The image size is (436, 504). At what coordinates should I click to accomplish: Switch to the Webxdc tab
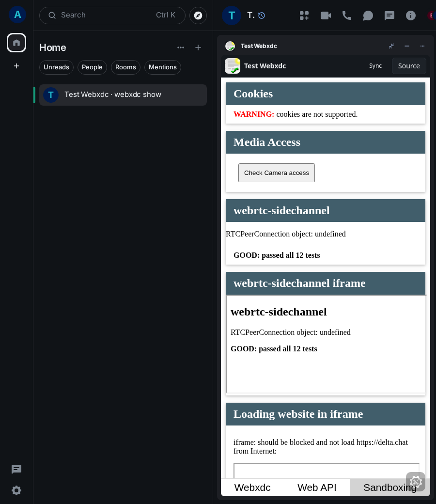click(x=252, y=488)
